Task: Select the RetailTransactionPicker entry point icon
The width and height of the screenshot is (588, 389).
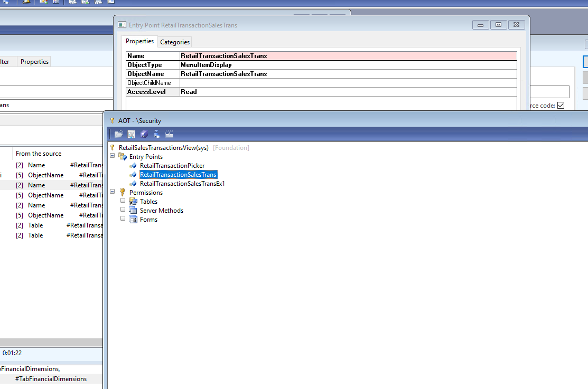Action: point(133,166)
